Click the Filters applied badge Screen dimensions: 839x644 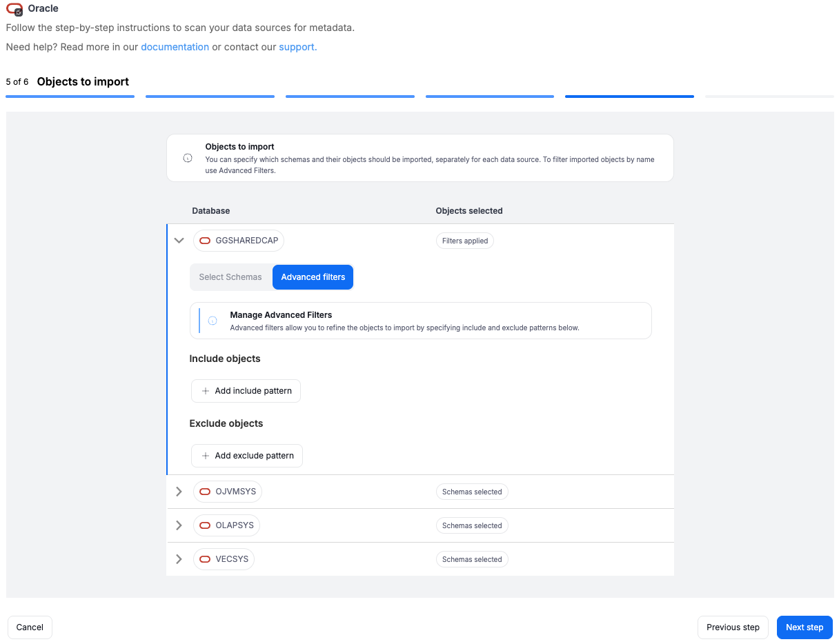point(465,241)
